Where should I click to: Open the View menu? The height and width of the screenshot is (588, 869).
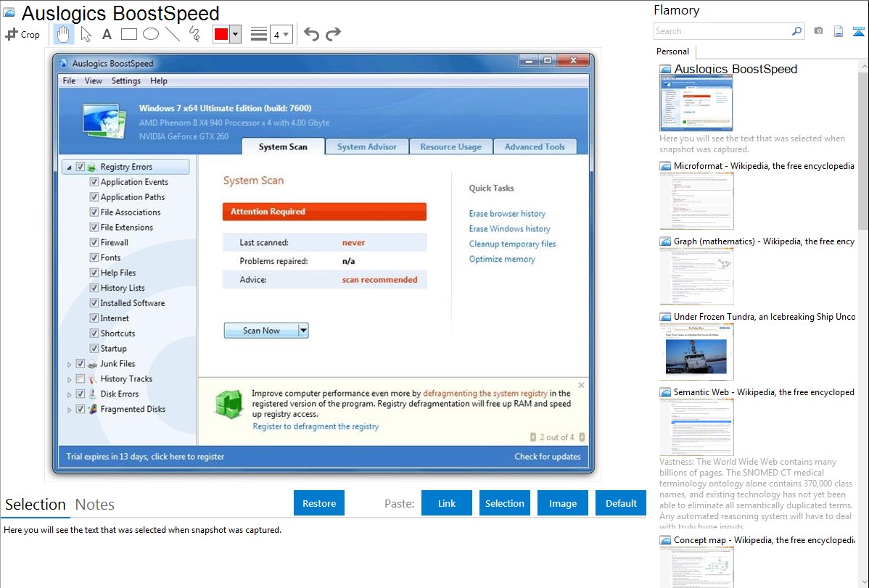[93, 81]
